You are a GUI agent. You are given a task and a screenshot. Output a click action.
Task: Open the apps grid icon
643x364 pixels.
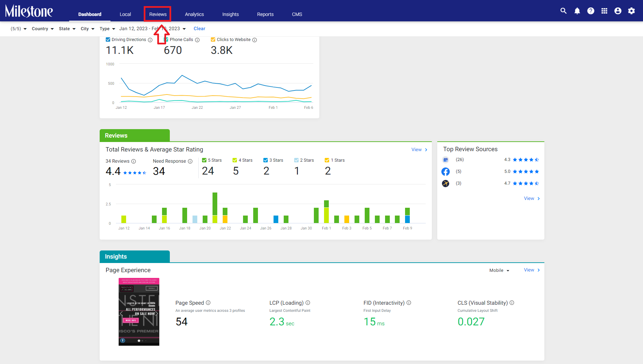point(604,11)
